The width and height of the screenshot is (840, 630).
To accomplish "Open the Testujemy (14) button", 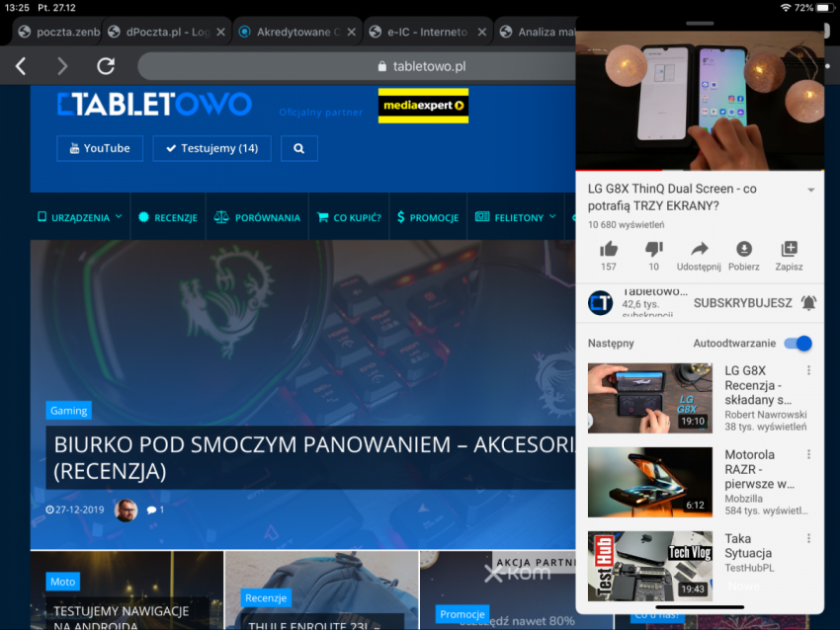I will pos(212,148).
